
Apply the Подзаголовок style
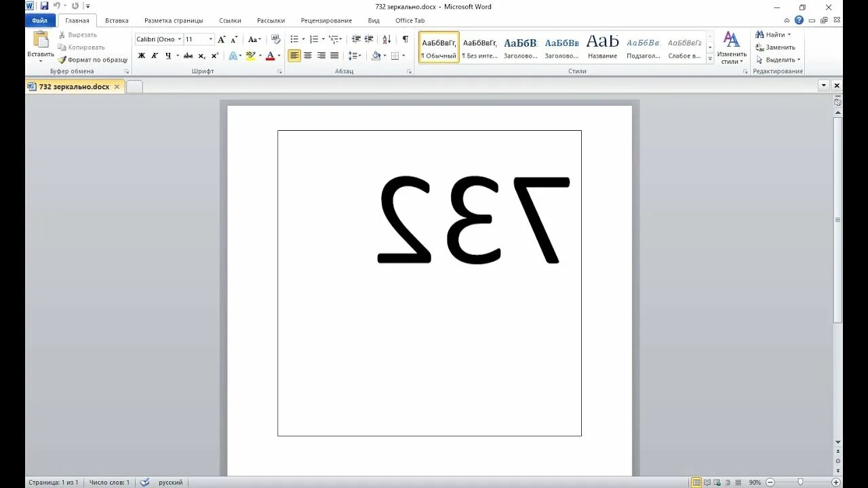coord(644,47)
